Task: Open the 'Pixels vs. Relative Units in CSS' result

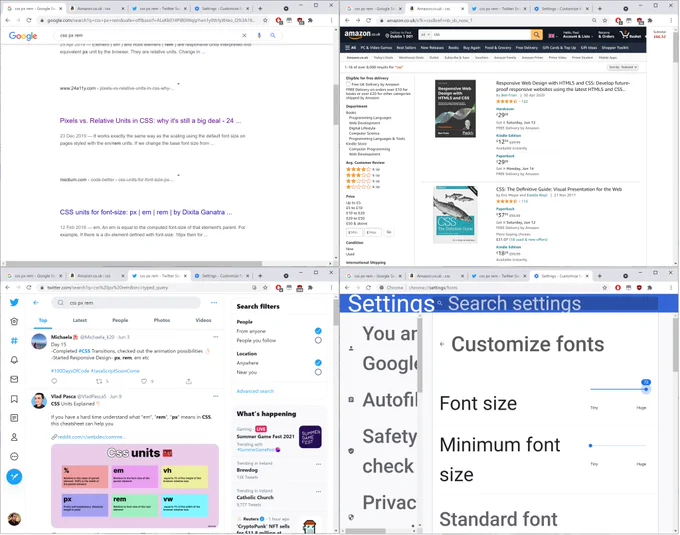Action: click(x=150, y=121)
